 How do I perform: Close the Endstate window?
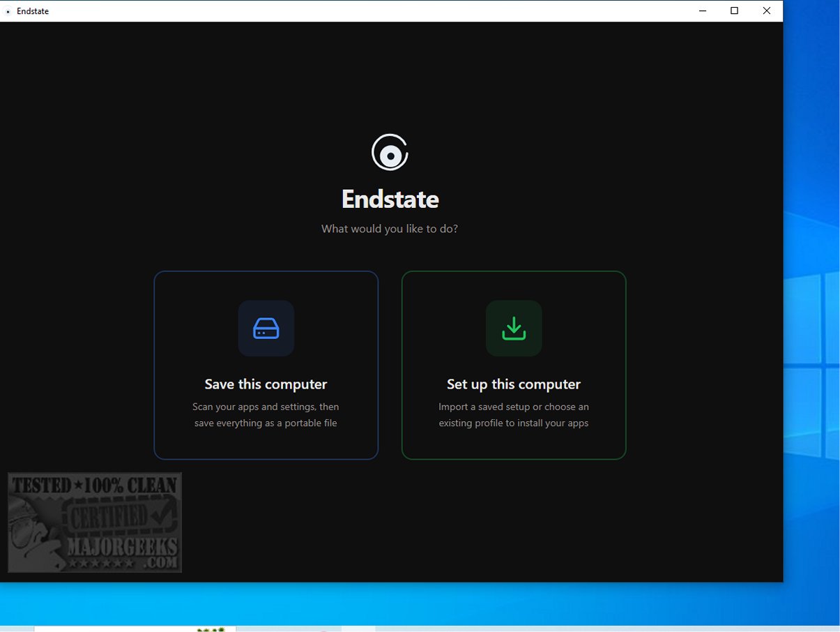click(767, 11)
